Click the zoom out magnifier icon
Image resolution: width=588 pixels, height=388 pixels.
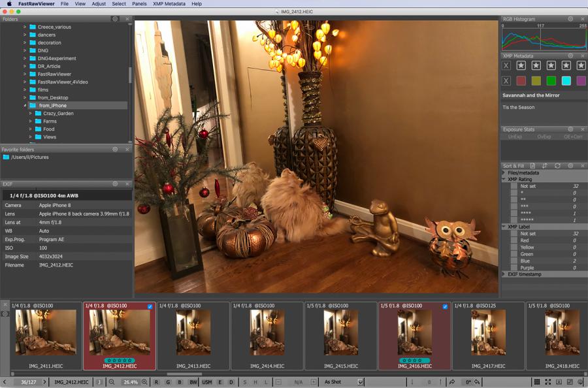(x=112, y=382)
